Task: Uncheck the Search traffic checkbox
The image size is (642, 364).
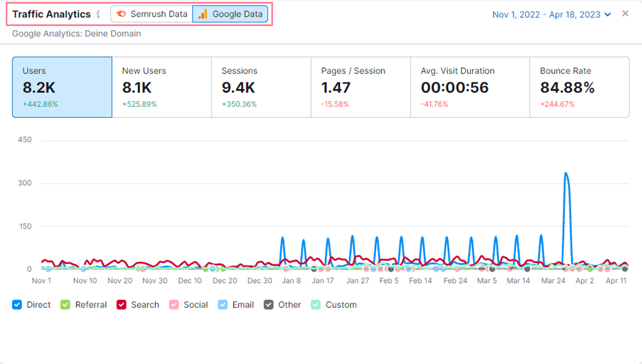Action: (x=121, y=305)
